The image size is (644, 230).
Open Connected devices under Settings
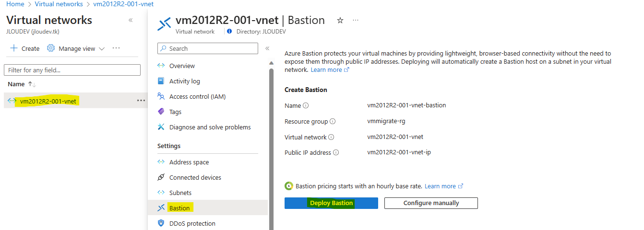(195, 177)
